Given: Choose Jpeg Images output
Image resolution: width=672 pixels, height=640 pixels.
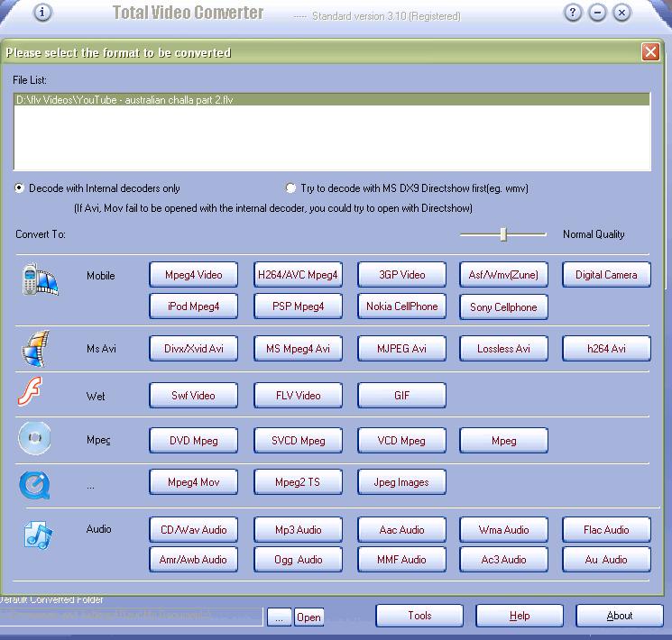Looking at the screenshot, I should coord(401,482).
